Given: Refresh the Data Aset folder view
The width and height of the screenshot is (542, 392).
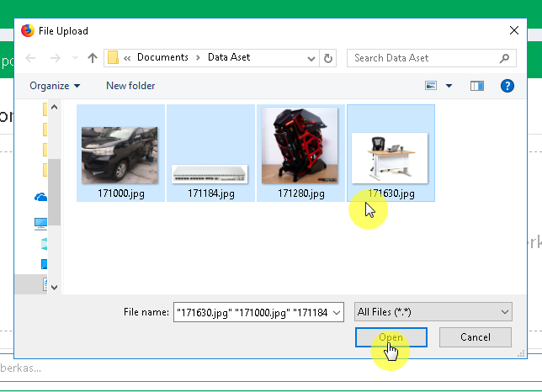Looking at the screenshot, I should [x=329, y=58].
